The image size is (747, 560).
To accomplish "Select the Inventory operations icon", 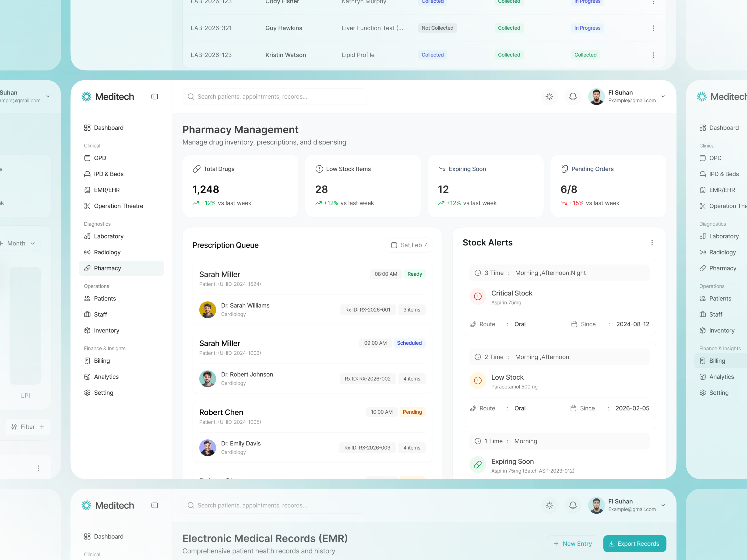I will point(87,330).
